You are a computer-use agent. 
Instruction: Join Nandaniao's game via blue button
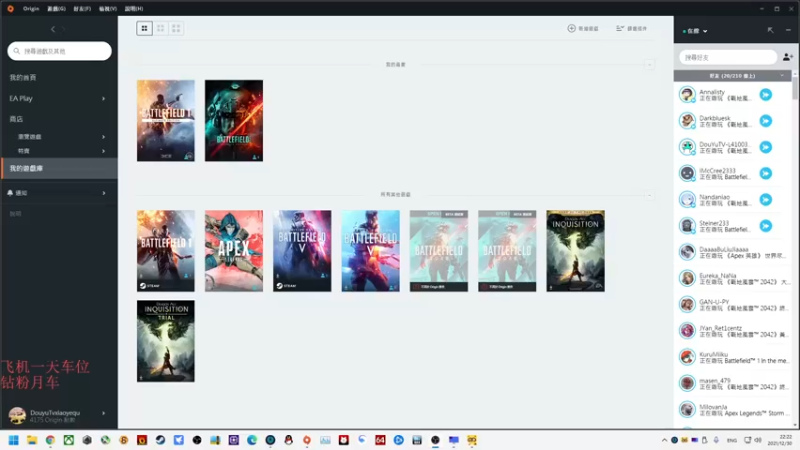[x=765, y=199]
